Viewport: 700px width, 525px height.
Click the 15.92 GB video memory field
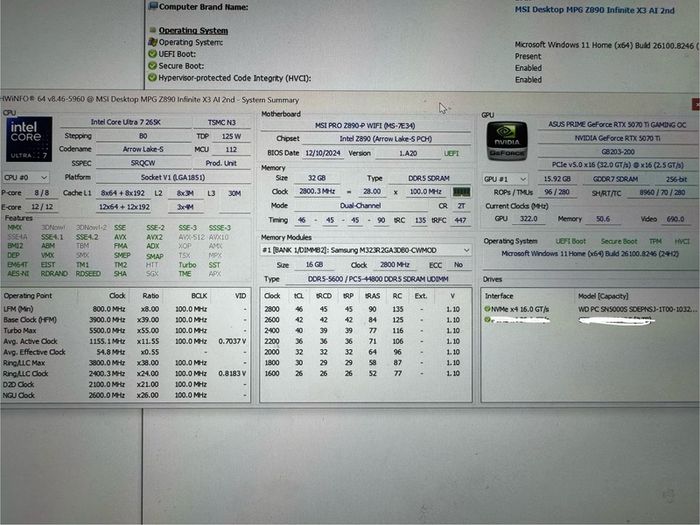pyautogui.click(x=557, y=179)
